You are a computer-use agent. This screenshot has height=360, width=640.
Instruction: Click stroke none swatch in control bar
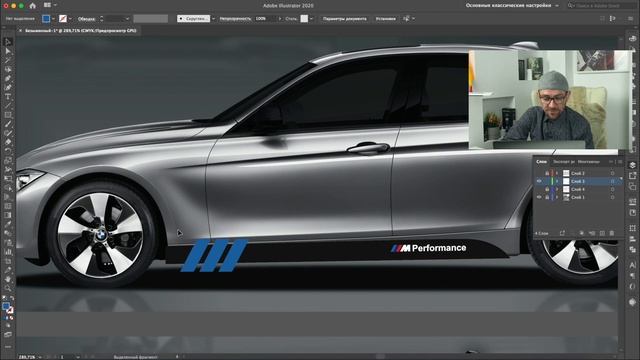coord(63,19)
